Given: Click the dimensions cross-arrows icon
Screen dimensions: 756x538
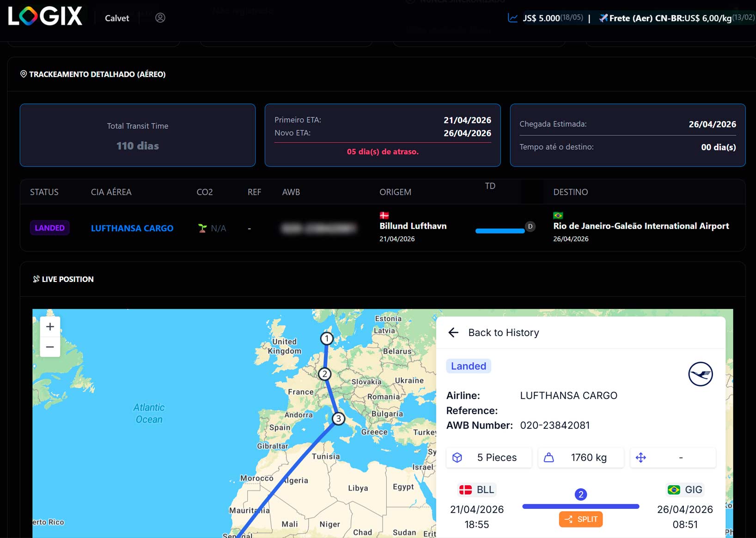Looking at the screenshot, I should (x=640, y=458).
